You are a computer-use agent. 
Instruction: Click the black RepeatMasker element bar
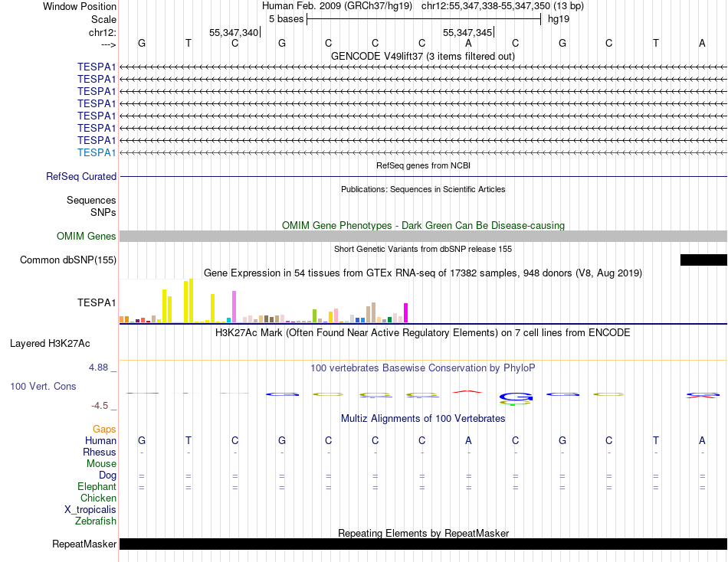[x=423, y=544]
